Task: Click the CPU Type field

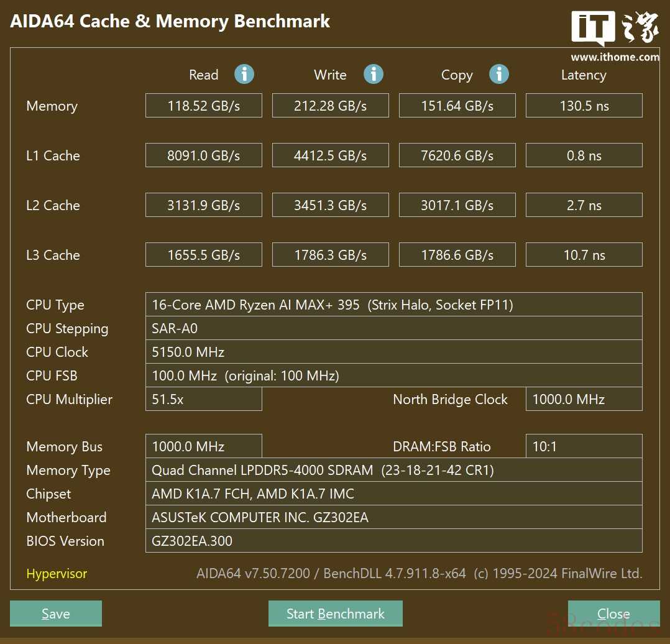Action: click(393, 305)
